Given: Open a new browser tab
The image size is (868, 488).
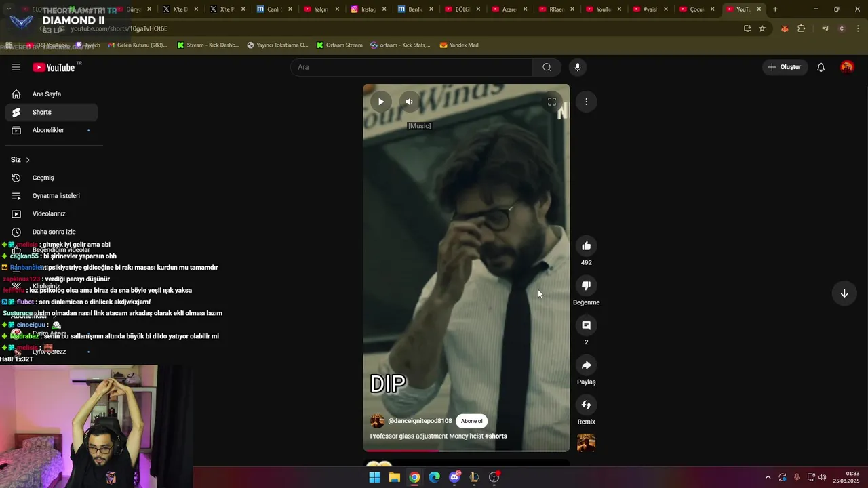Looking at the screenshot, I should [x=775, y=9].
